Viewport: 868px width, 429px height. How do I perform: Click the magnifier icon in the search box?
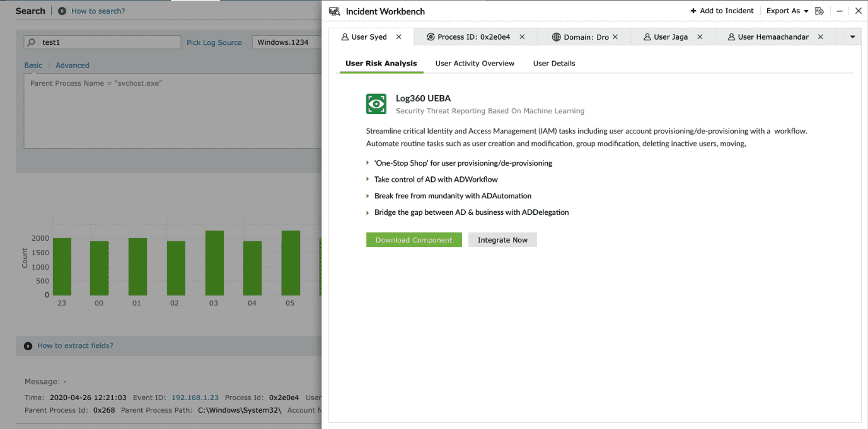tap(32, 42)
